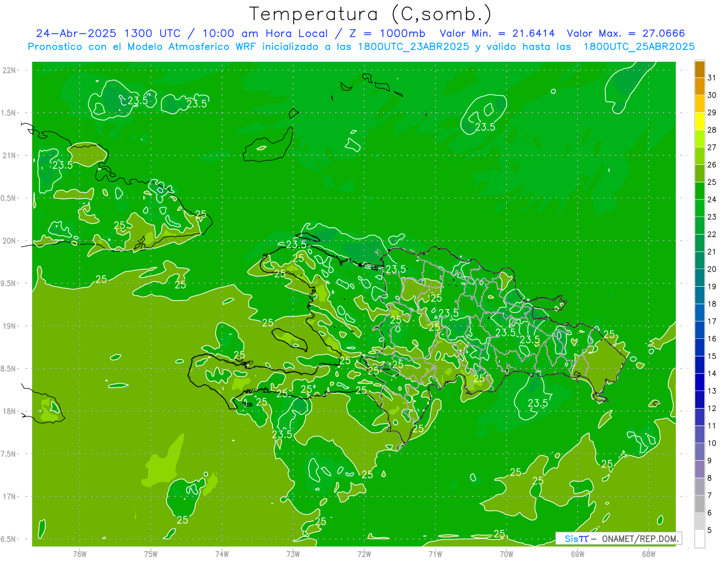Click the "26" value on the color scale
The width and height of the screenshot is (728, 562).
coord(712,165)
